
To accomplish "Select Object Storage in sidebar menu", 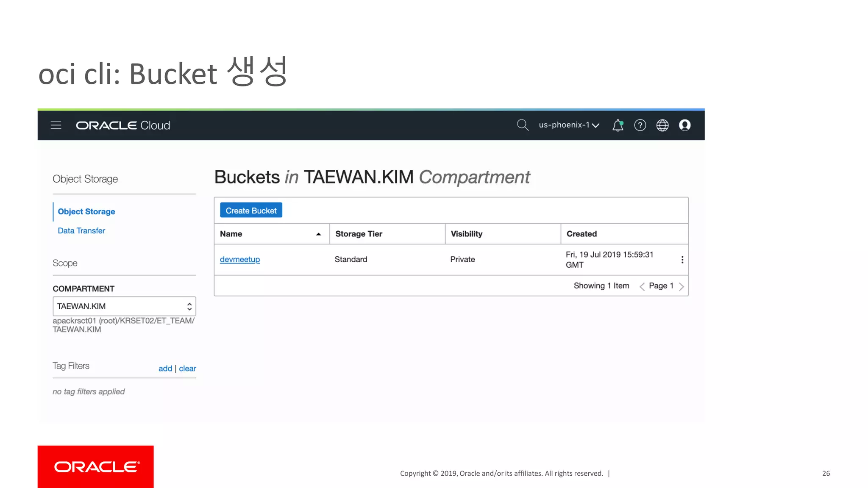I will click(86, 211).
